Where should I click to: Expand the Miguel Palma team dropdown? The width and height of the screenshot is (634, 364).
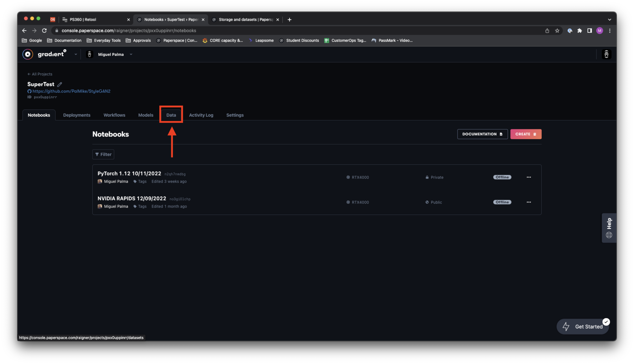(x=131, y=54)
